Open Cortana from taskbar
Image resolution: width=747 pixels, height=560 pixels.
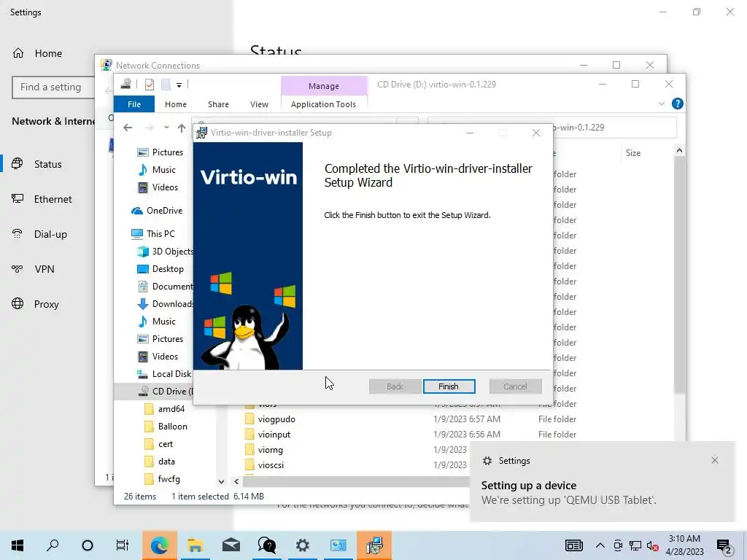(x=88, y=545)
